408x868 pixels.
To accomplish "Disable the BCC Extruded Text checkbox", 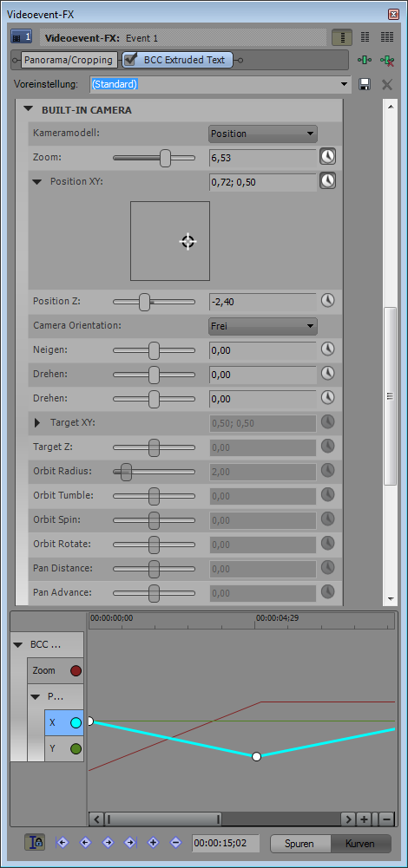I will (130, 60).
